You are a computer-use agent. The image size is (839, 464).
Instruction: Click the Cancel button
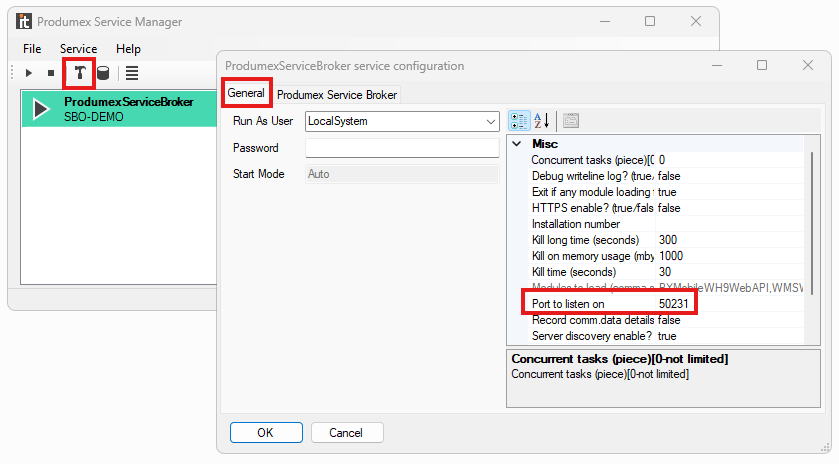tap(347, 433)
